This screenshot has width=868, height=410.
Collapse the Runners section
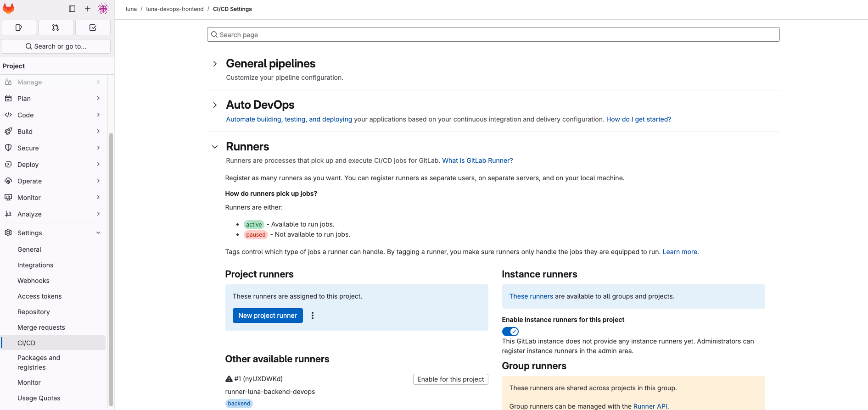coord(215,147)
